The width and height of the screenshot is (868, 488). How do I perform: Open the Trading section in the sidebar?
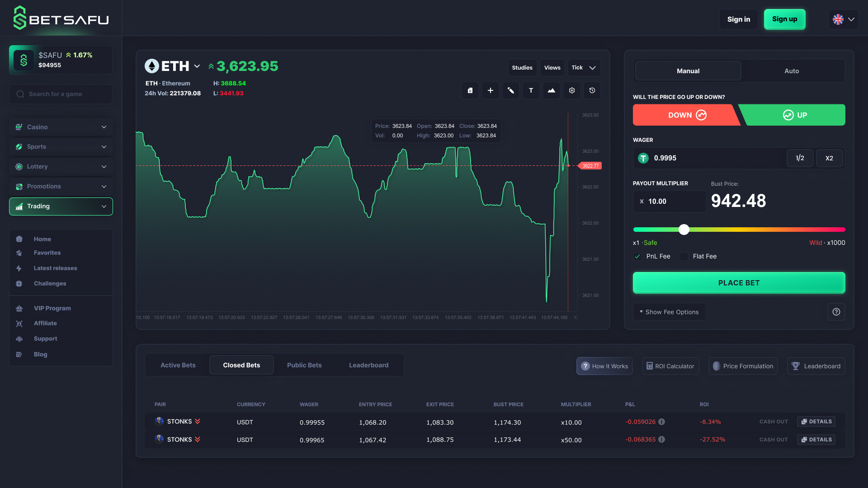[x=61, y=206]
